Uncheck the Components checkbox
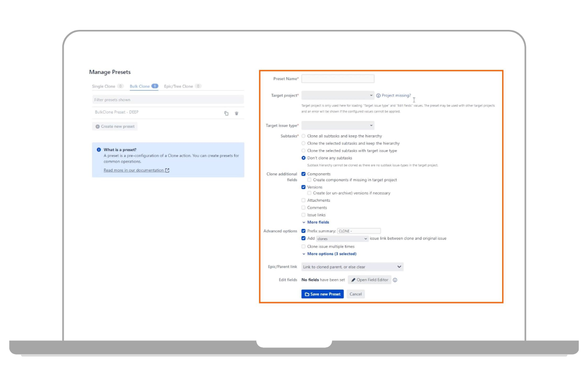 pos(304,174)
